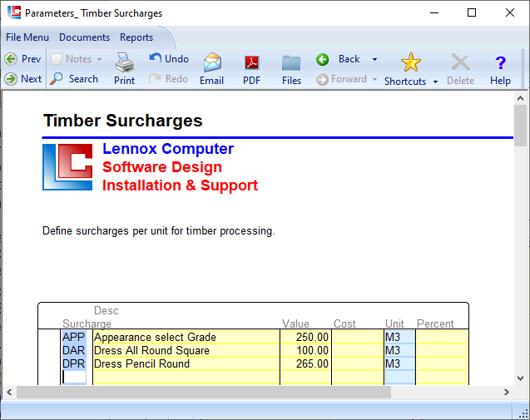
Task: Click the Cost cell in APP row
Action: click(358, 337)
